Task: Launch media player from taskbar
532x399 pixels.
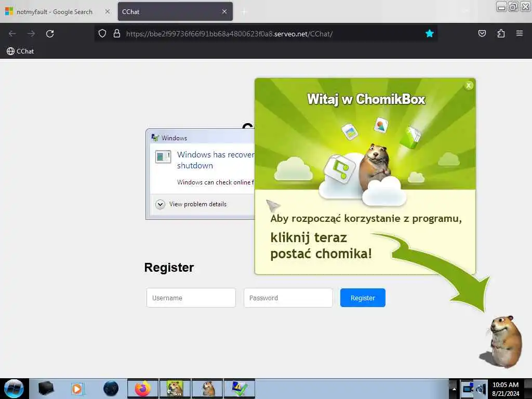Action: (78, 389)
